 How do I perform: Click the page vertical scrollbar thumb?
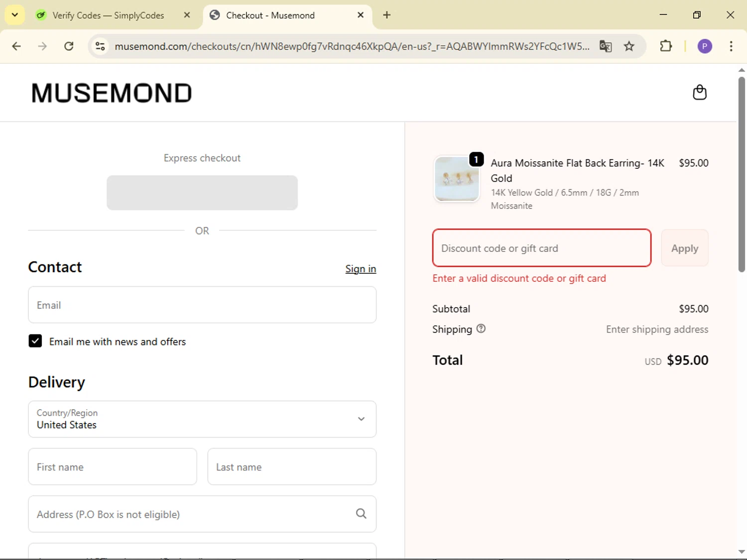click(x=742, y=174)
